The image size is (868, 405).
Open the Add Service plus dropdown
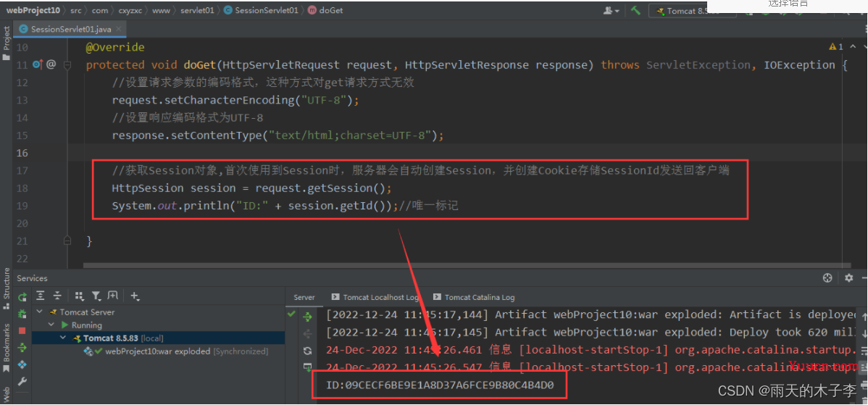[x=135, y=296]
